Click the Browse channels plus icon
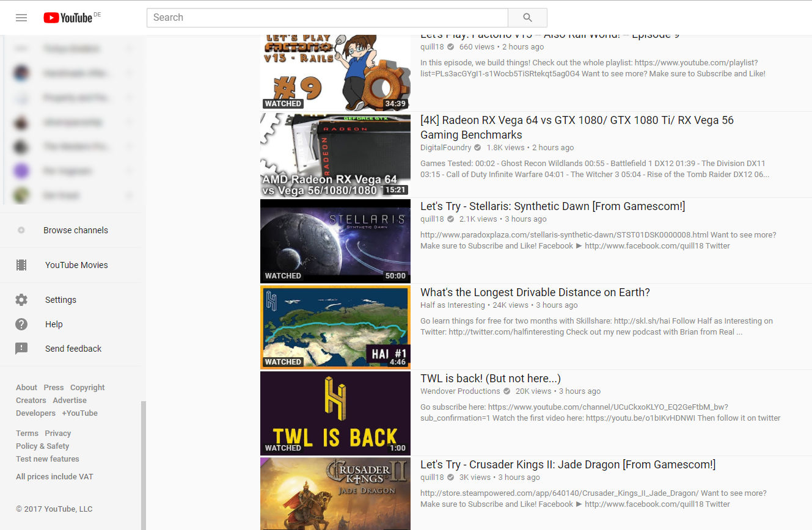The height and width of the screenshot is (530, 812). coord(21,230)
